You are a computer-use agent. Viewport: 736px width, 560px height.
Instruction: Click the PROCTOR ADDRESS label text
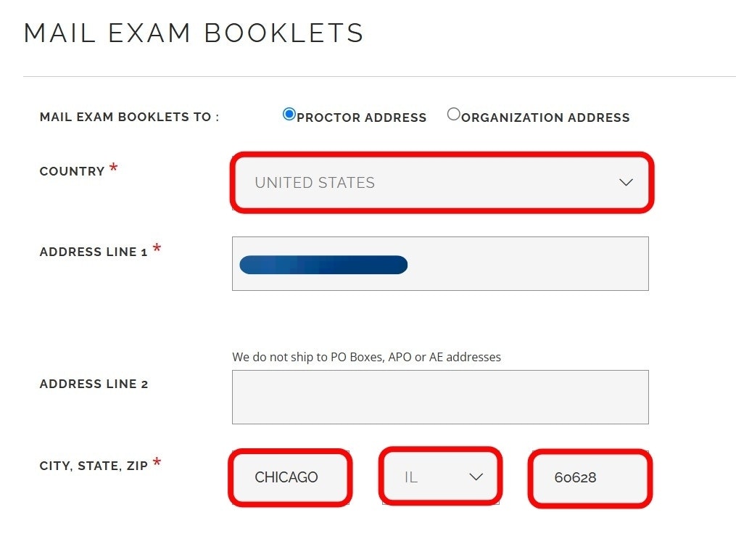click(x=361, y=118)
